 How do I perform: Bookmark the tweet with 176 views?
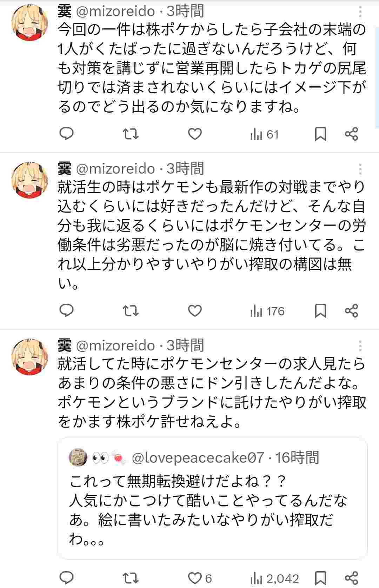click(x=320, y=311)
